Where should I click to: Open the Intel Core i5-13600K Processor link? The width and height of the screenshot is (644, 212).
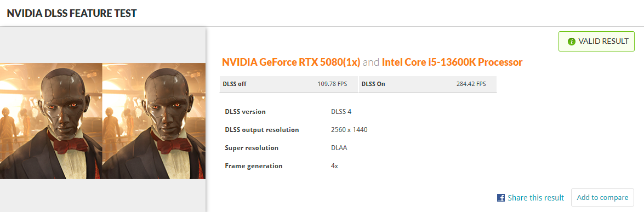tap(452, 62)
